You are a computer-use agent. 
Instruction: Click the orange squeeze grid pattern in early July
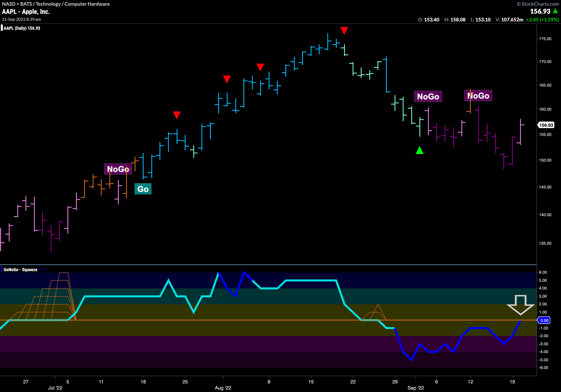coord(43,296)
